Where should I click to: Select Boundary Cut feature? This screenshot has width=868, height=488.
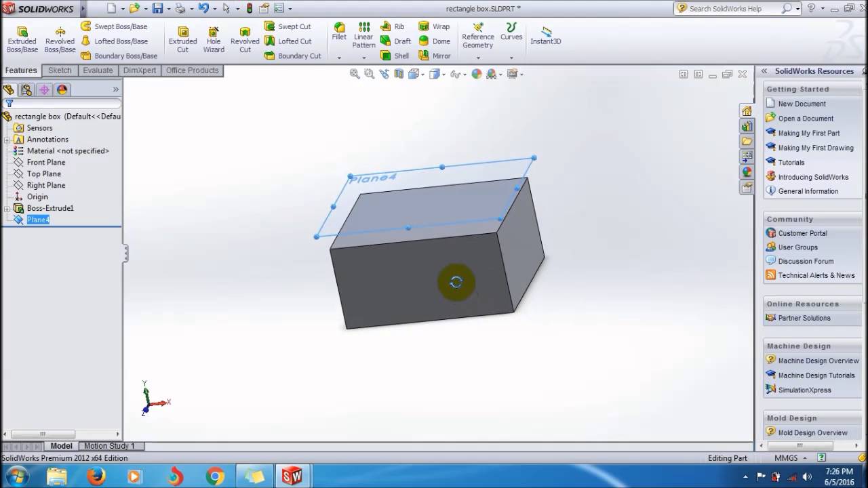pos(293,56)
